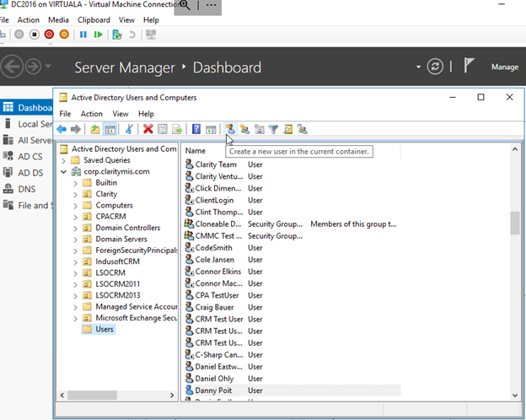Viewport: 526px width, 420px height.
Task: Click the tree pane horizontal scrollbar thumb
Action: 92,396
